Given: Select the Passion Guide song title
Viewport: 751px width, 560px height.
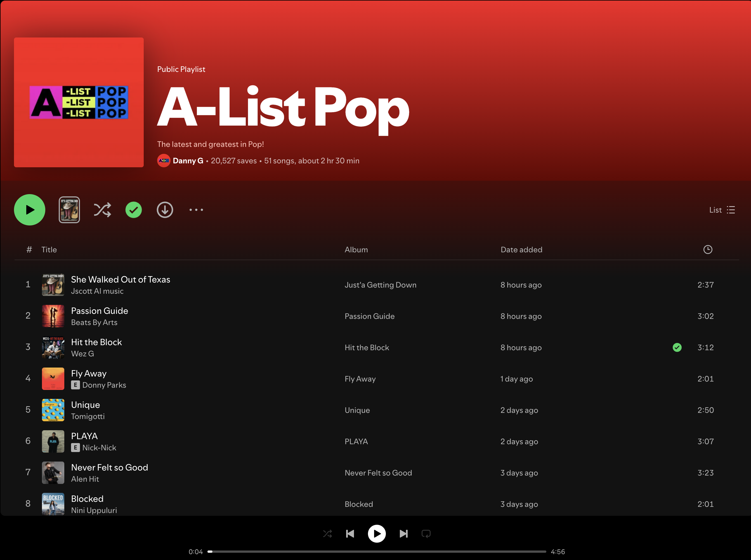Looking at the screenshot, I should click(x=100, y=311).
